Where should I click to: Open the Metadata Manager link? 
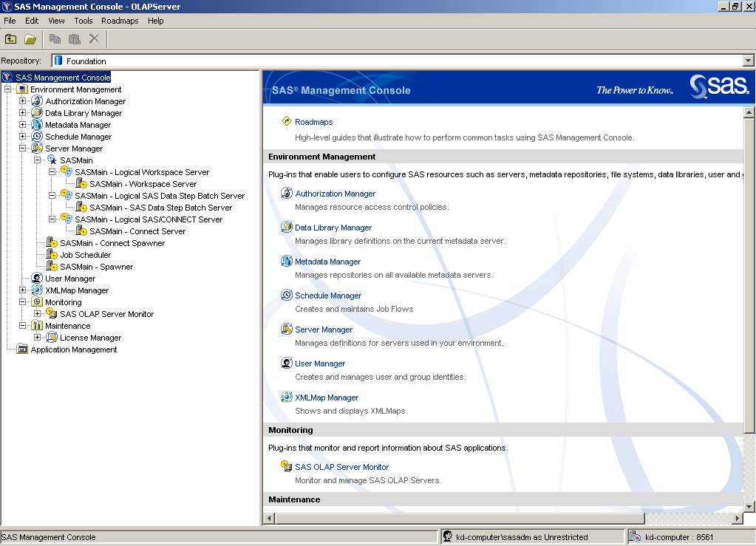click(x=328, y=262)
